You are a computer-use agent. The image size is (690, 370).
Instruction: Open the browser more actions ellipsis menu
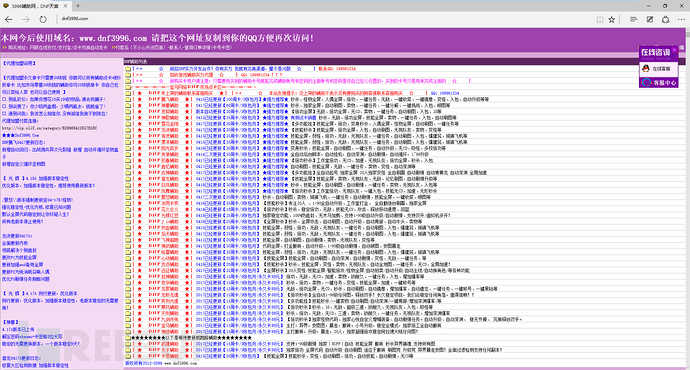(681, 19)
